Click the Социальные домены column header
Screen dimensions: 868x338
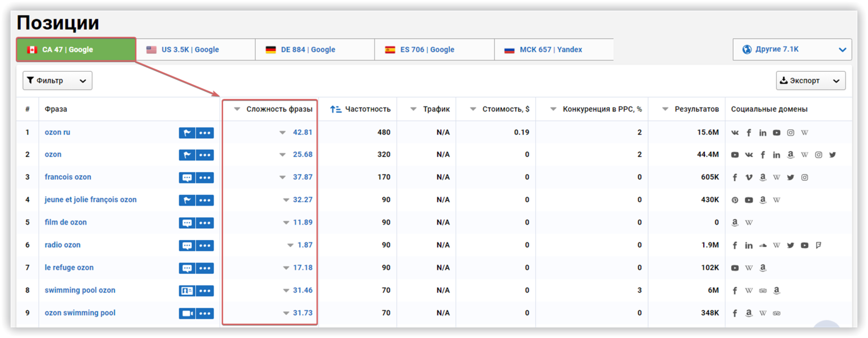coord(769,109)
